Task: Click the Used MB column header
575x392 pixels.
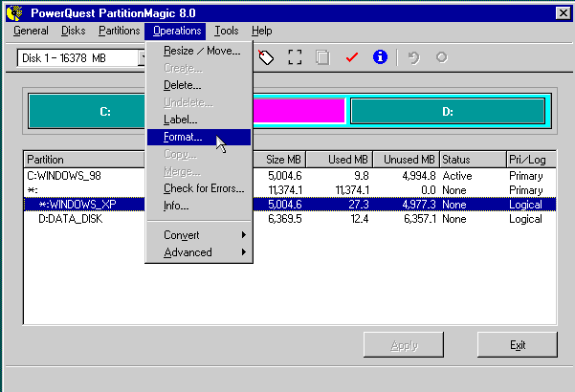Action: coord(340,160)
